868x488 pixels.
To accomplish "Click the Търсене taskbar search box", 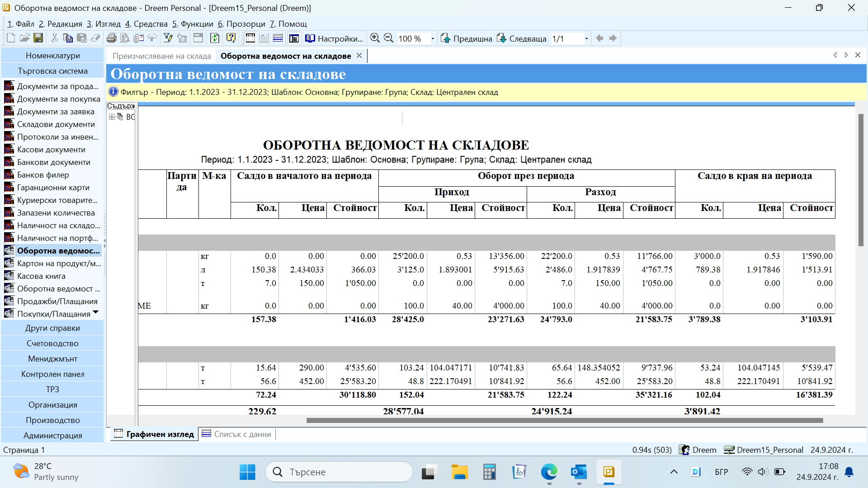I will click(x=339, y=472).
